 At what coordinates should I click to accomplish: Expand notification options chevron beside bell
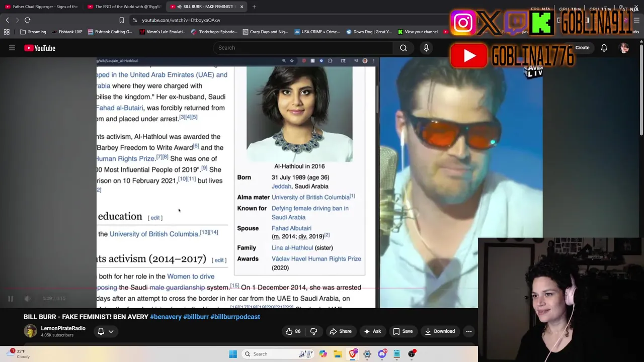point(111,331)
